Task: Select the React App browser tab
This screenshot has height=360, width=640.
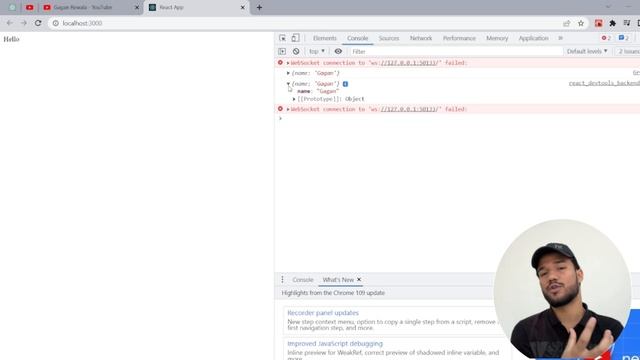Action: coord(197,7)
